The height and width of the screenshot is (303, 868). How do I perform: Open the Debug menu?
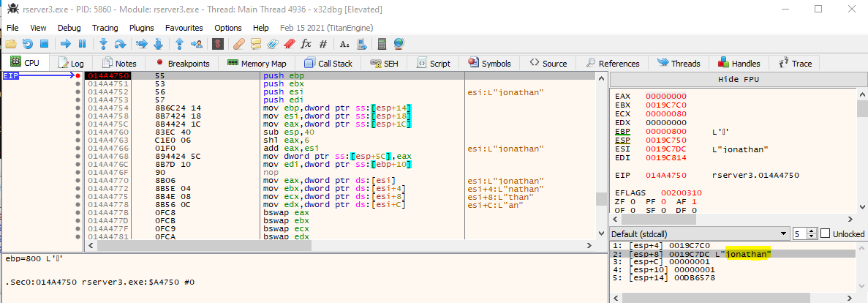click(69, 28)
